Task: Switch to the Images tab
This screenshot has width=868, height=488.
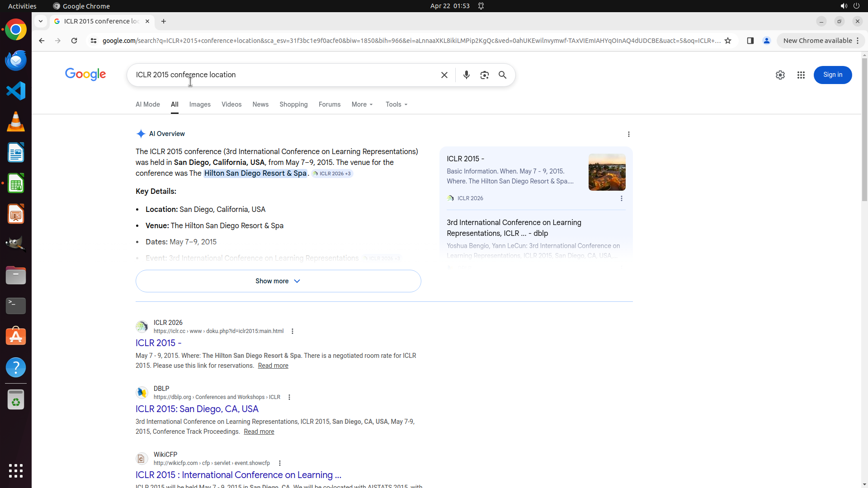Action: pos(200,104)
